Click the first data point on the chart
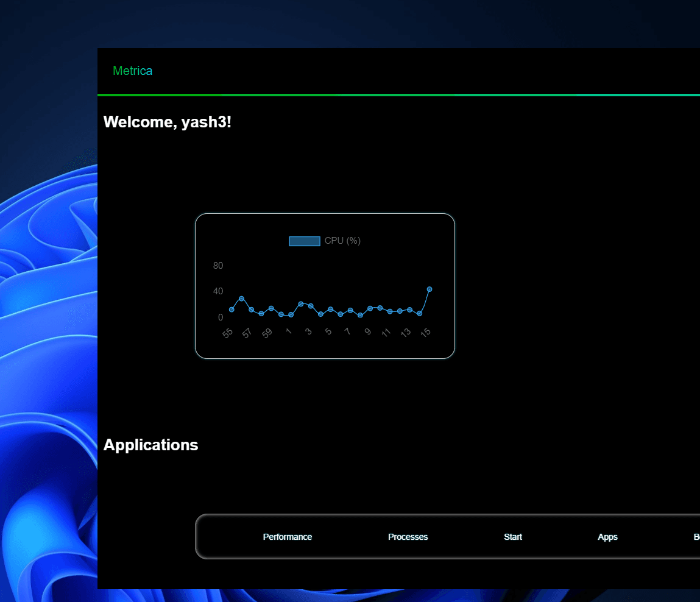 point(232,309)
